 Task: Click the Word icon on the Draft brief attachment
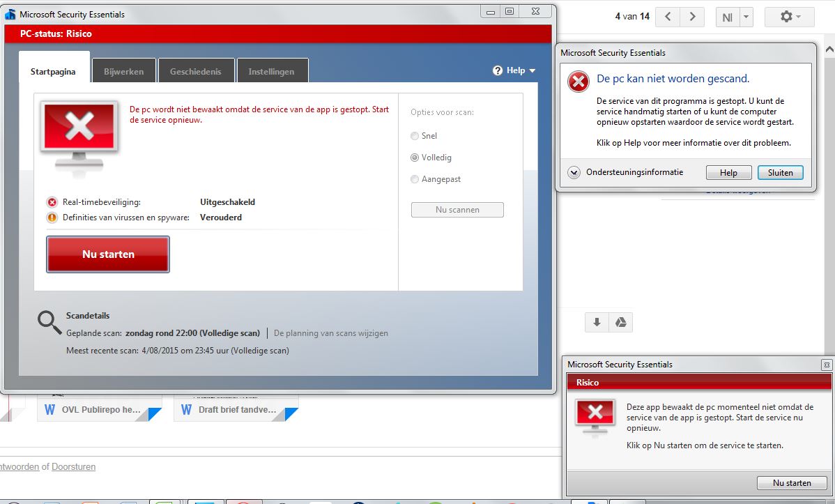pyautogui.click(x=186, y=410)
